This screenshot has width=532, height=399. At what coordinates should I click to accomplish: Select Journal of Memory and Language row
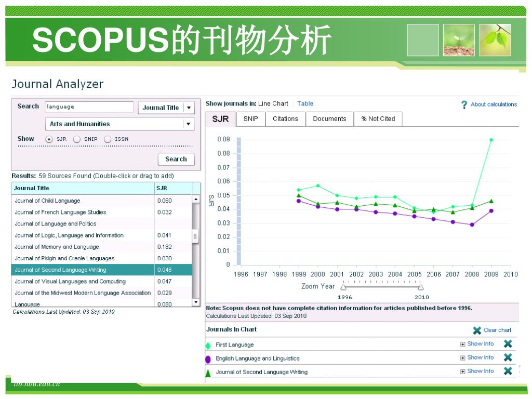[101, 247]
